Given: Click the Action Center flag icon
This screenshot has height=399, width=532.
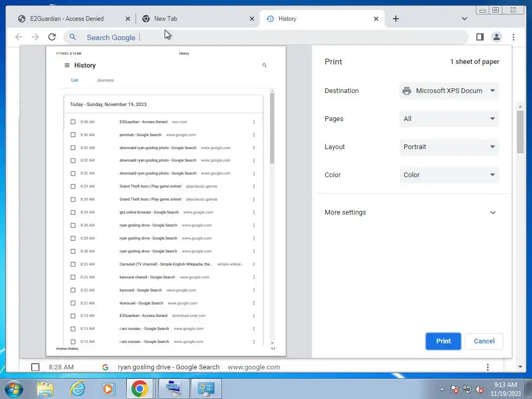Looking at the screenshot, I should pos(454,389).
